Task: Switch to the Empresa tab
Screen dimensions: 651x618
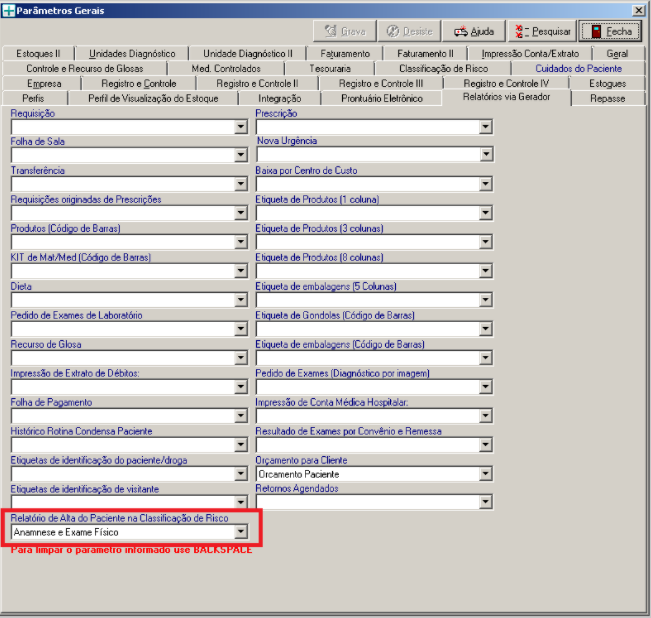Action: point(44,83)
